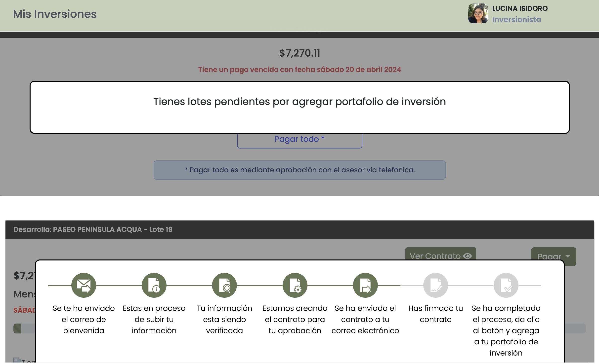Click the welcome email sent step icon
This screenshot has width=599, height=364.
(84, 285)
